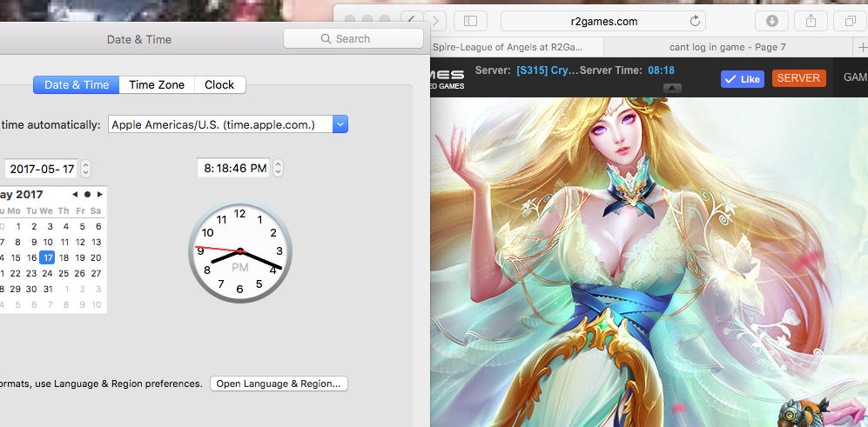Toggle the Facebook Like button
The image size is (868, 427).
point(742,79)
